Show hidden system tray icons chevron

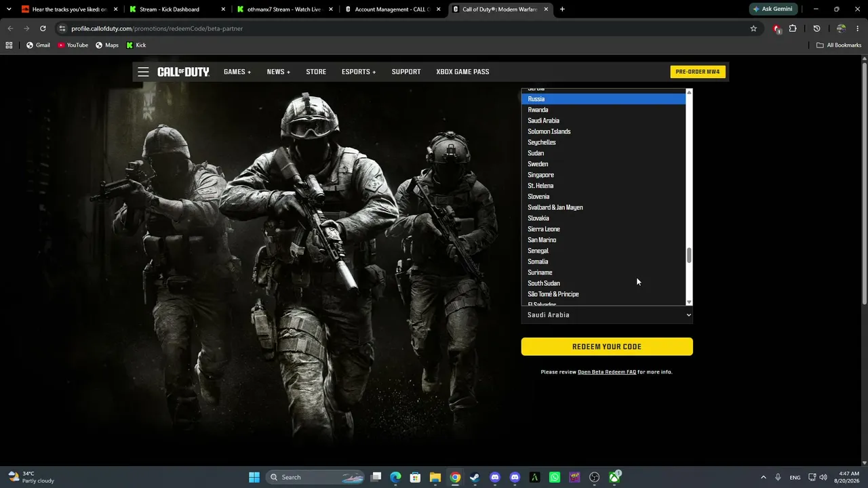(x=763, y=477)
